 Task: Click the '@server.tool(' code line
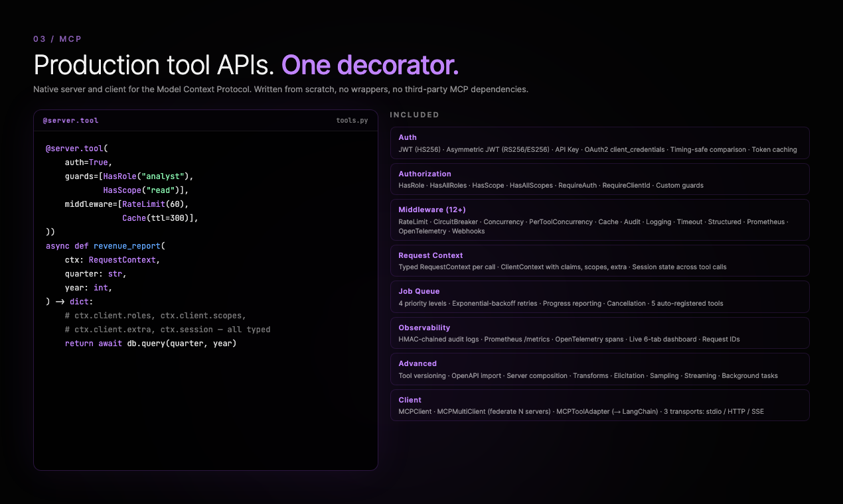(x=76, y=149)
